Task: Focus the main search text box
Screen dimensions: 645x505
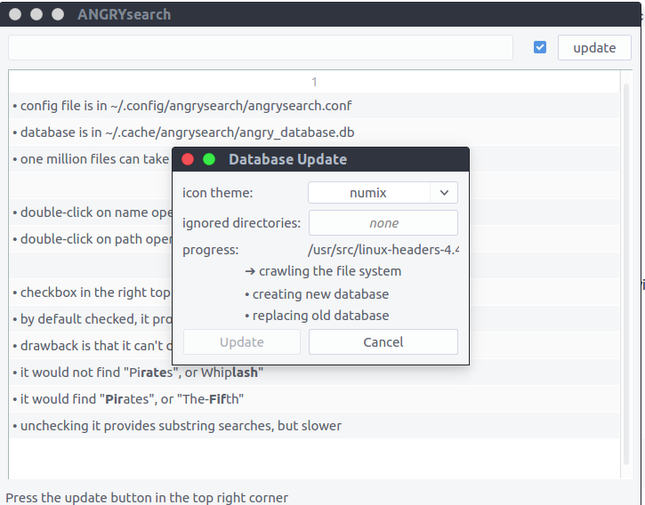Action: [260, 47]
